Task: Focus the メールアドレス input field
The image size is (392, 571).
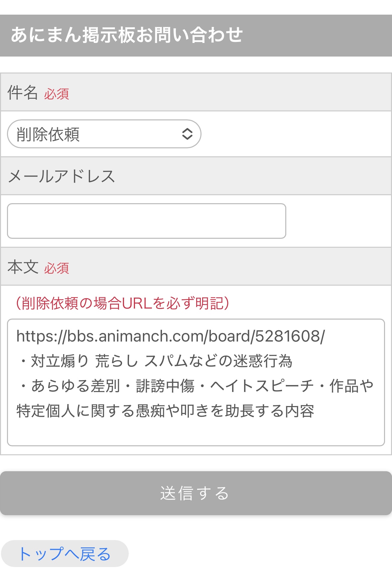Action: [x=146, y=221]
